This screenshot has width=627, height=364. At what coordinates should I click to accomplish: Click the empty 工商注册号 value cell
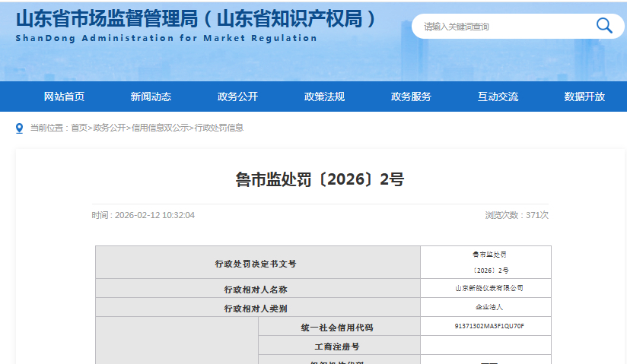[485, 345]
